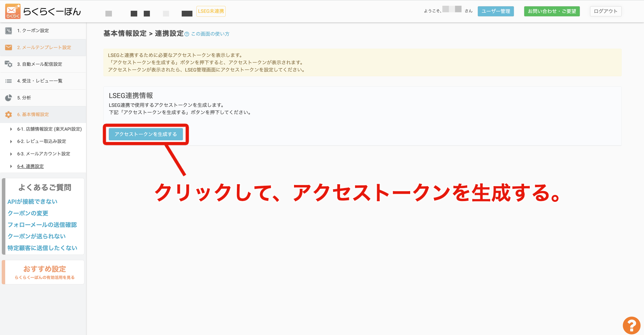Click 基本情報設定 breadcrumb text
644x335 pixels.
(125, 34)
